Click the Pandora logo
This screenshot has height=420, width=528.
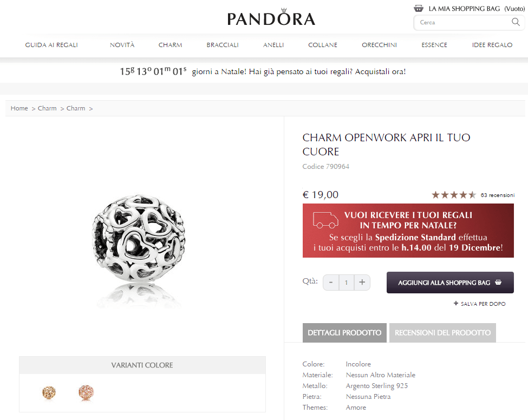271,18
